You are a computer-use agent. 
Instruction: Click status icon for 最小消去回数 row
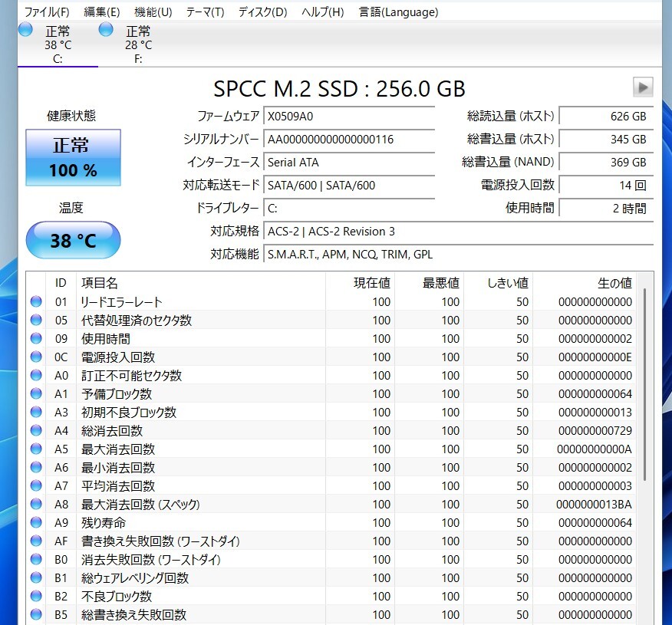point(36,467)
